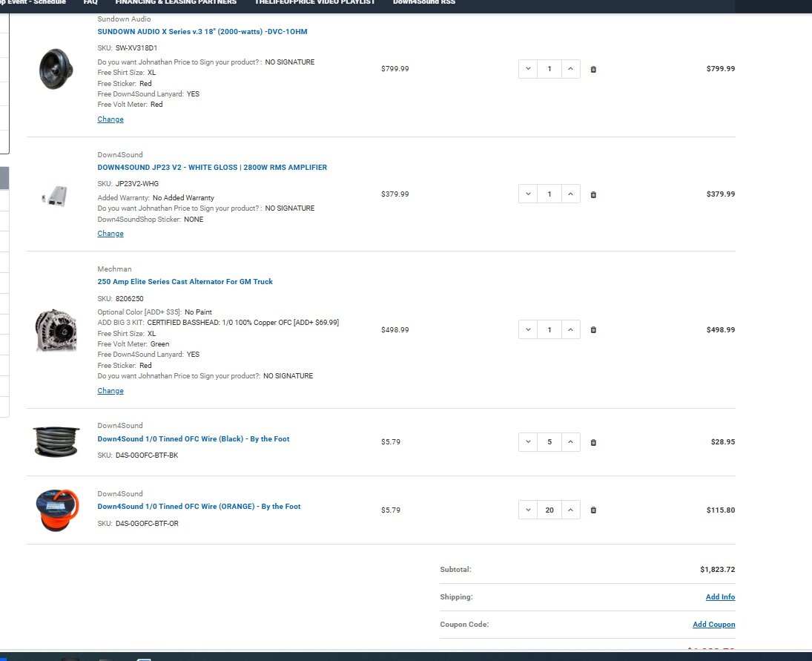Increase quantity of Mechman alternator
This screenshot has width=812, height=661.
[571, 329]
